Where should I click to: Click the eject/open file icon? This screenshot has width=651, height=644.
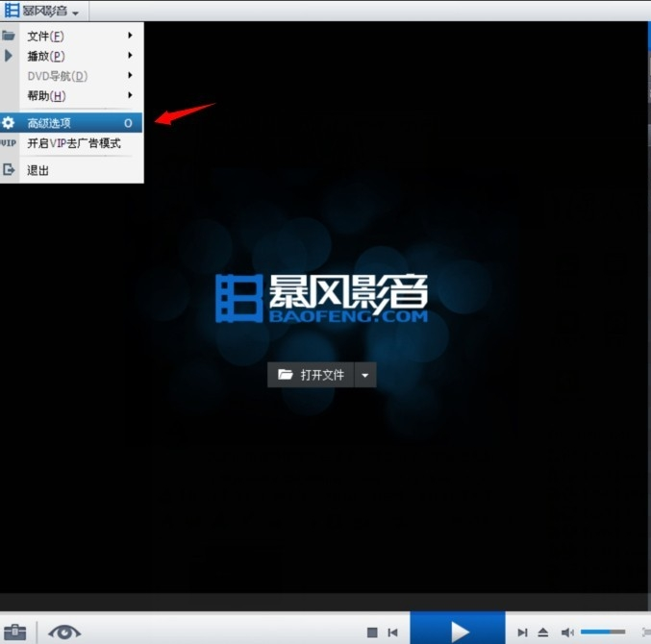pyautogui.click(x=543, y=632)
